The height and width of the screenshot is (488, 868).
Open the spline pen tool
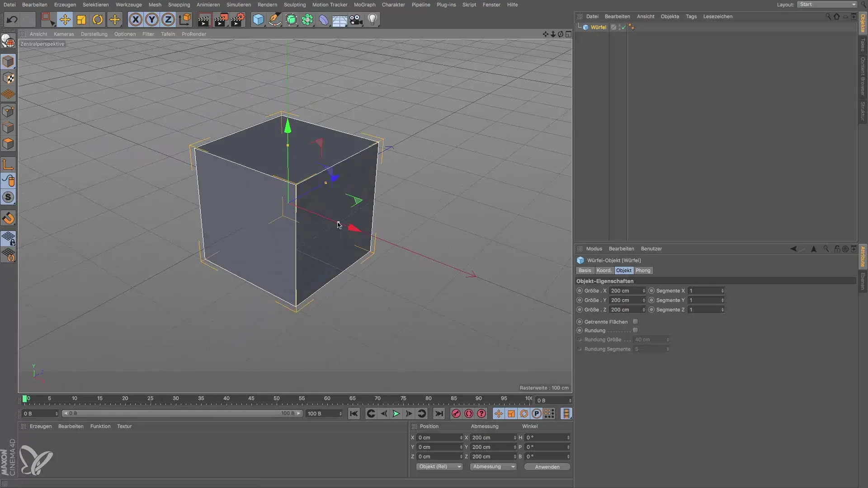coord(275,19)
